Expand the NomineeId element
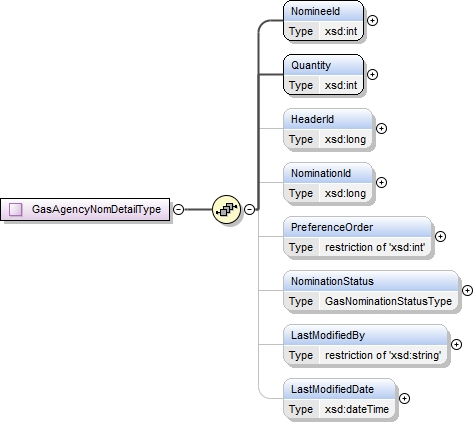This screenshot has height=424, width=475. pyautogui.click(x=372, y=21)
